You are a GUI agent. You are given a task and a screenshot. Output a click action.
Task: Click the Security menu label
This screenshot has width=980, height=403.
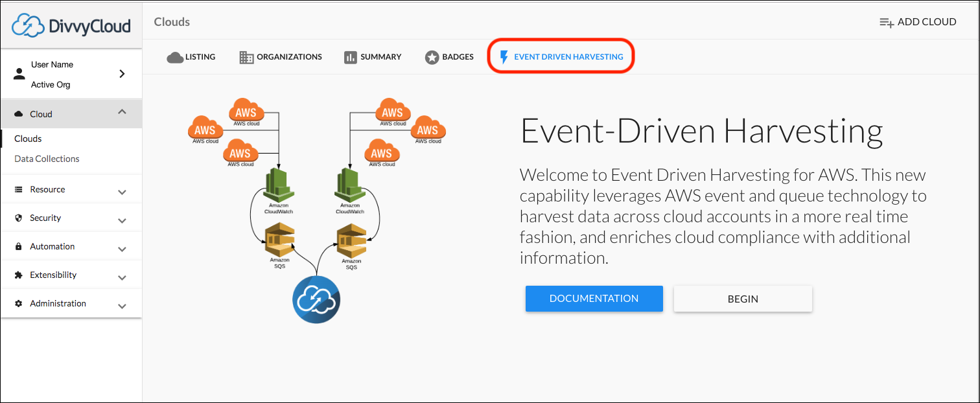click(45, 218)
